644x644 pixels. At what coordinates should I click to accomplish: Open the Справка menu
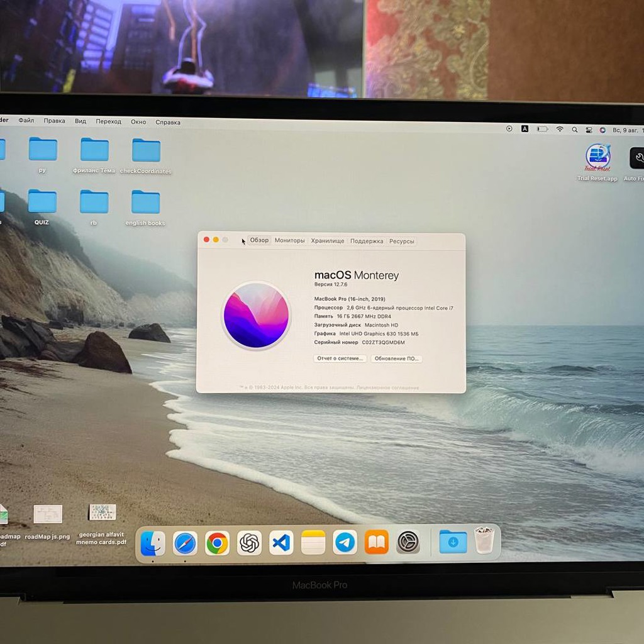[168, 123]
